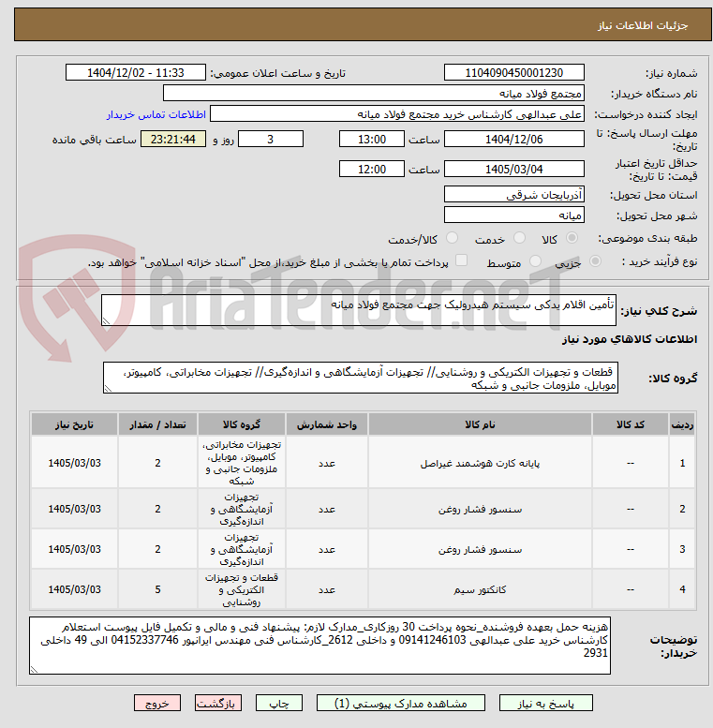Open مشاهده مدارک پیوستی (1) button
The image size is (713, 728).
point(401,703)
